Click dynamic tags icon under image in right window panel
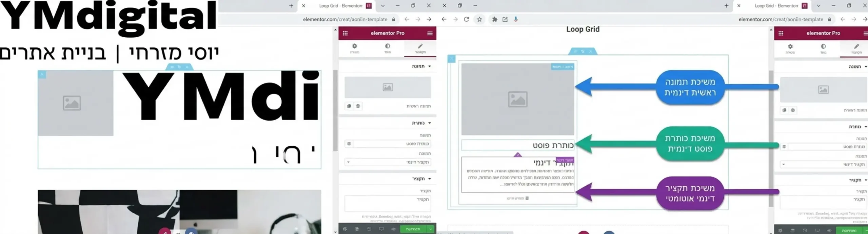This screenshot has height=234, width=868. click(x=793, y=110)
